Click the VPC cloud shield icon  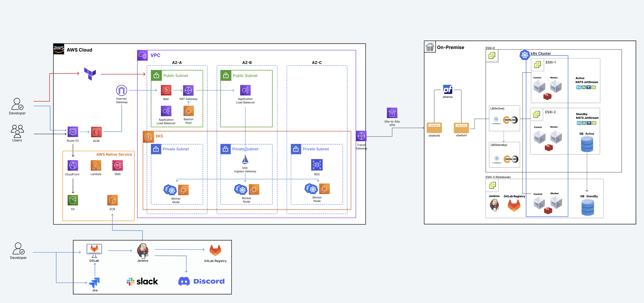tap(142, 55)
